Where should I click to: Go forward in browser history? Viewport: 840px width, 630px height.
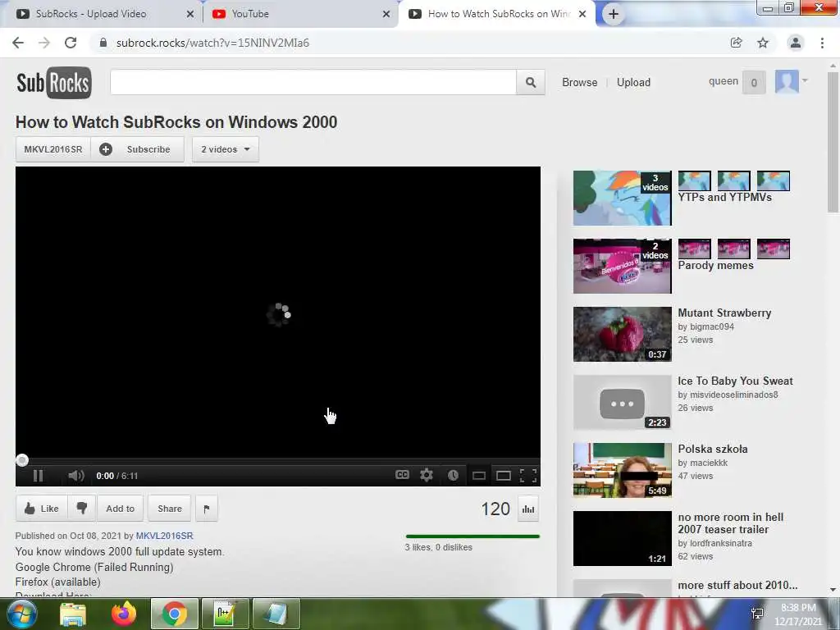(44, 43)
